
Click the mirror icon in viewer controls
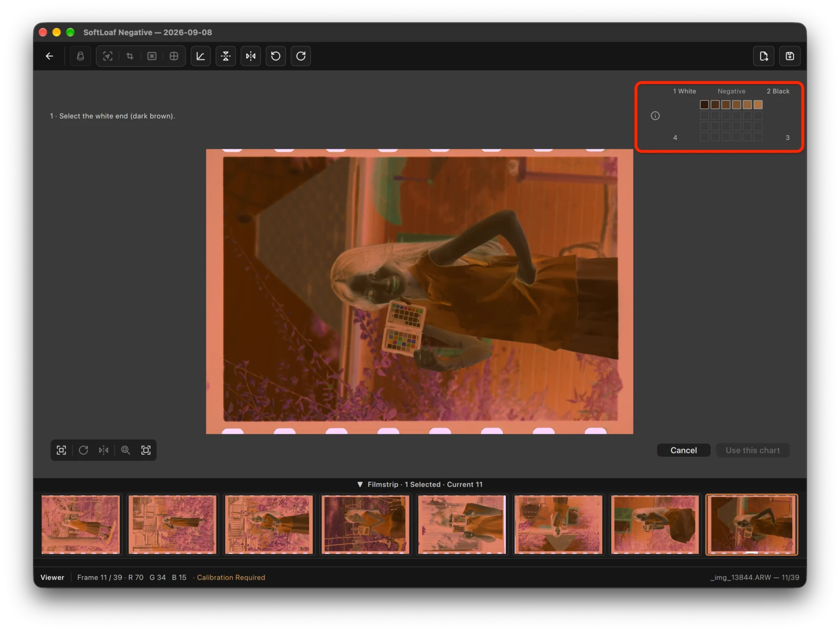(x=104, y=450)
